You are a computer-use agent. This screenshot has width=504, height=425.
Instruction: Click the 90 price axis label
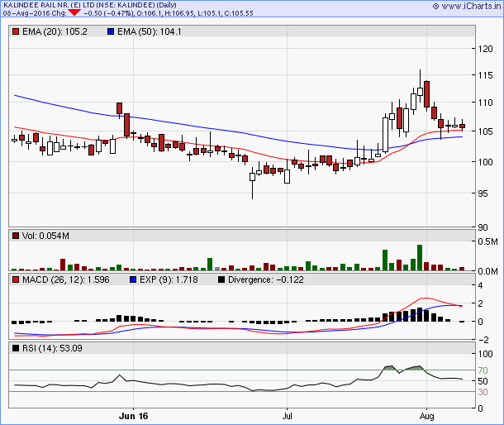pos(483,227)
